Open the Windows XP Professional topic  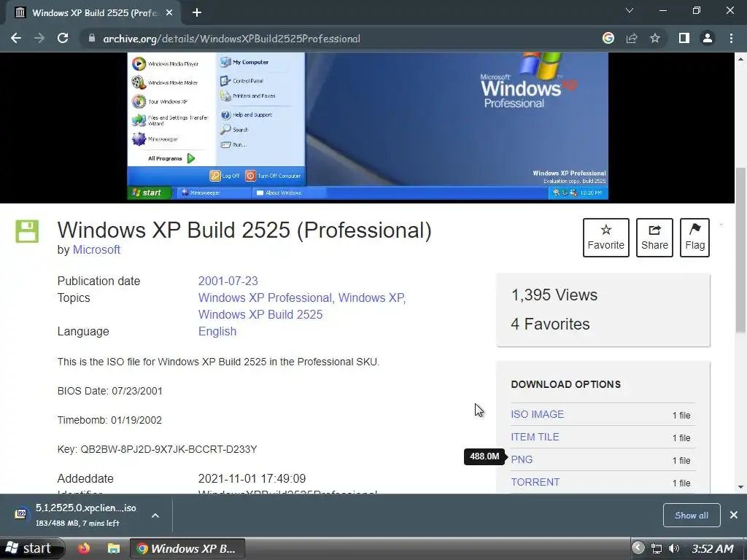265,297
